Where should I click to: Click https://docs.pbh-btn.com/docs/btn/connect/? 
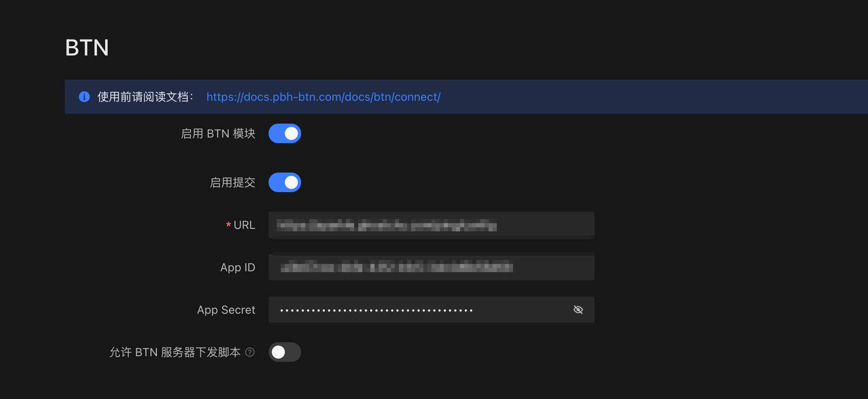tap(323, 97)
